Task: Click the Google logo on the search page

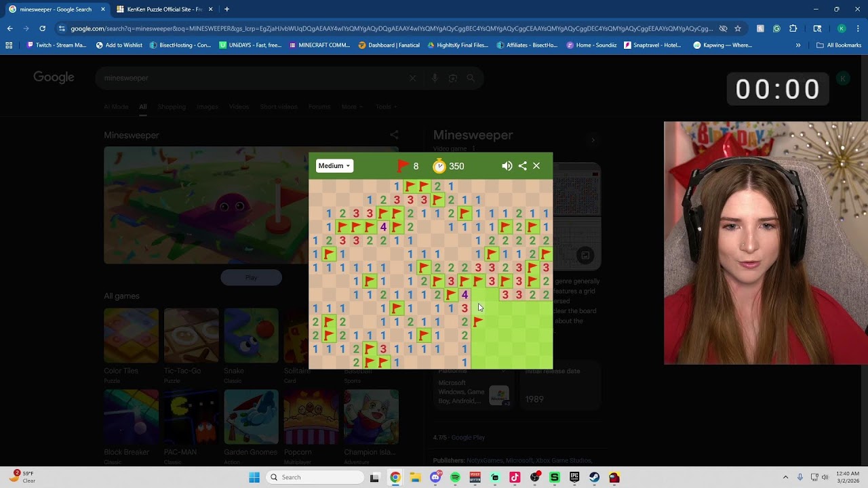Action: pyautogui.click(x=54, y=77)
